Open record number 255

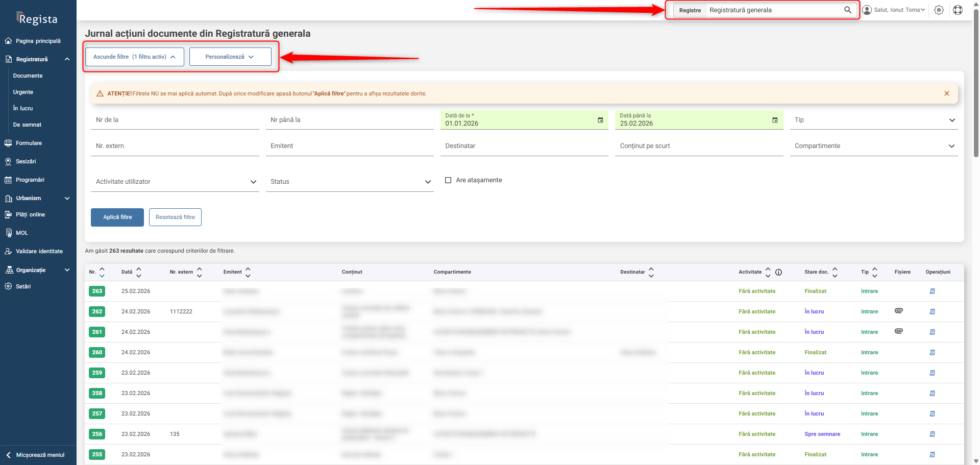click(x=97, y=454)
